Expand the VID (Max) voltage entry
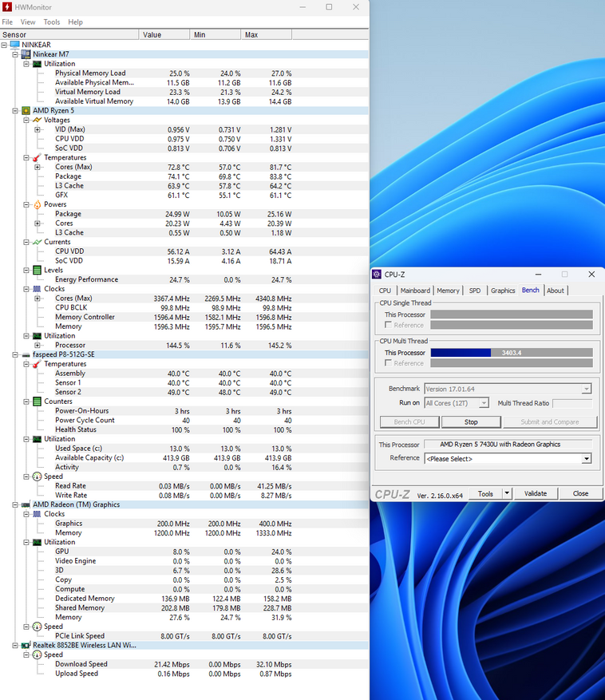This screenshot has height=700, width=605. click(x=38, y=129)
